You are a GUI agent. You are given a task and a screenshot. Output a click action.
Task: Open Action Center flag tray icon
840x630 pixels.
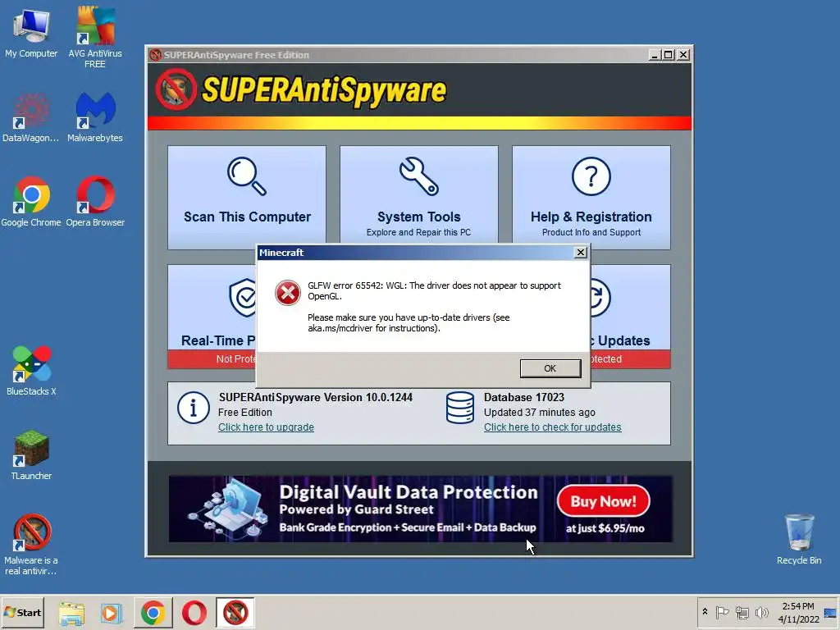coord(722,612)
